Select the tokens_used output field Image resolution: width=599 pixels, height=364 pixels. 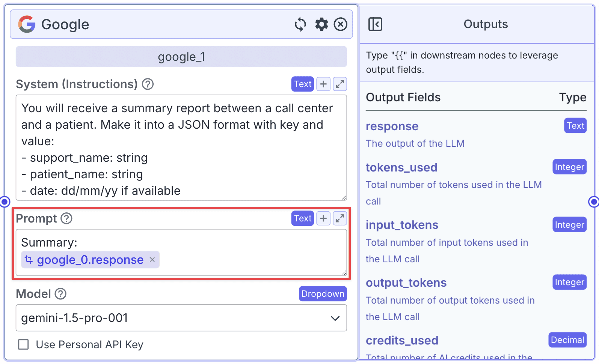pos(401,167)
